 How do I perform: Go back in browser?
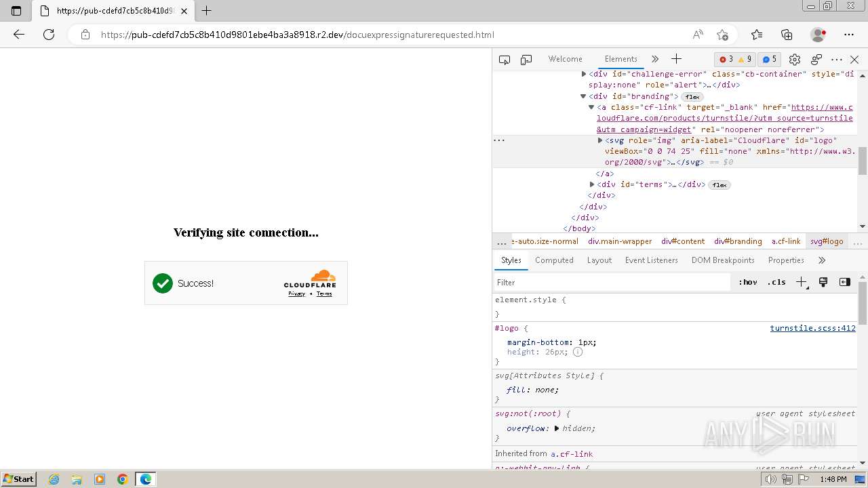click(x=19, y=35)
